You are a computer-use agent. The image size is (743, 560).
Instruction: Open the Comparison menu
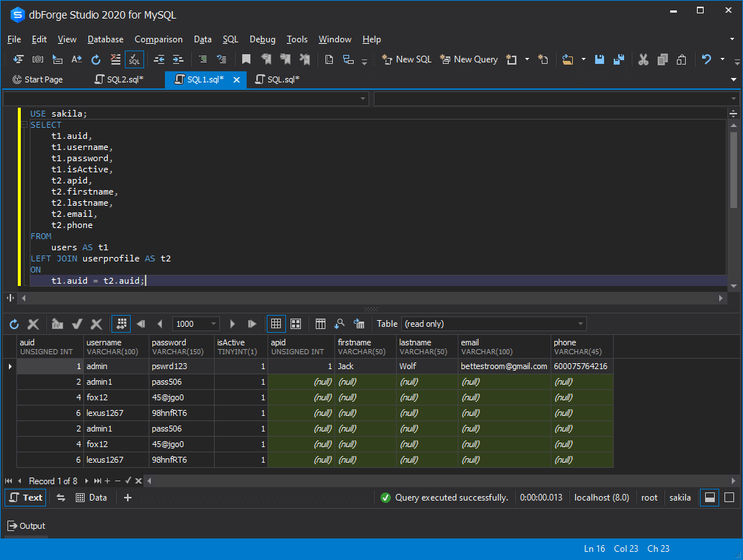click(158, 39)
